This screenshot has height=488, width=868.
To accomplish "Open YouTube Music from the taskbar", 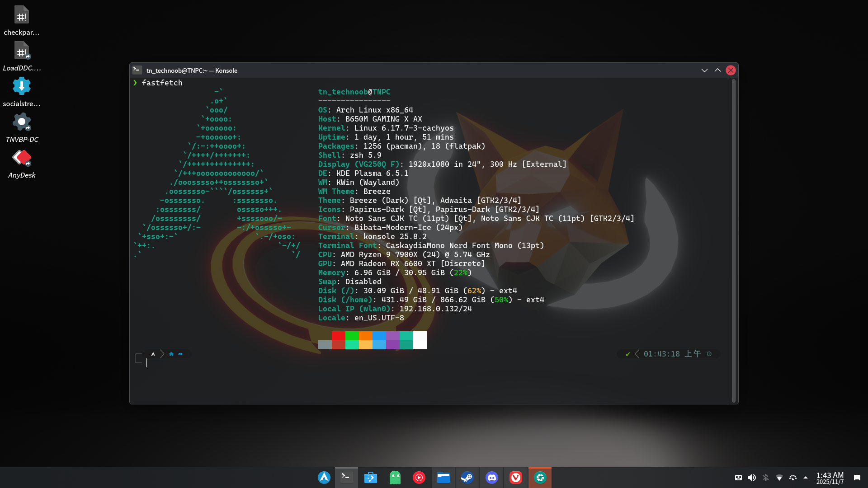I will 419,478.
